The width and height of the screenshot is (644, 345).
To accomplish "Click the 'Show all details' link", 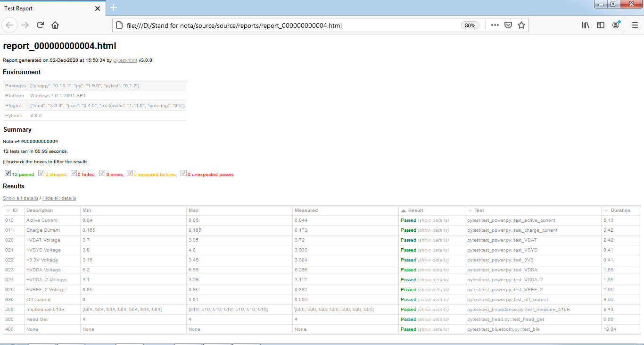I will [x=20, y=198].
